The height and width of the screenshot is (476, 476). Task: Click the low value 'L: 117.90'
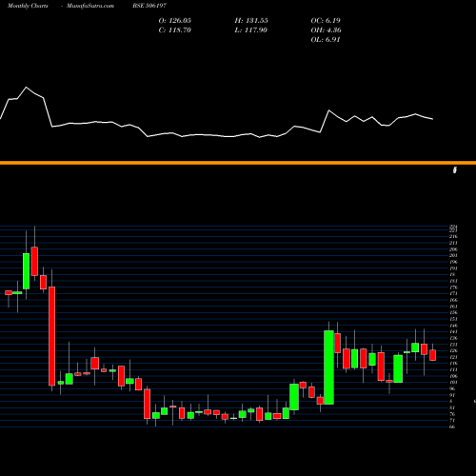click(x=251, y=30)
